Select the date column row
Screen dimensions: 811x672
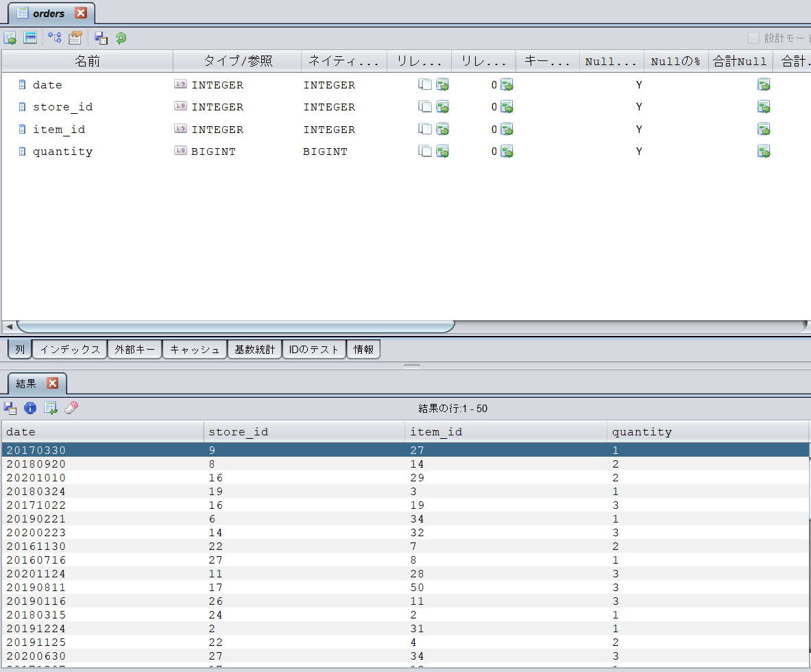406,84
